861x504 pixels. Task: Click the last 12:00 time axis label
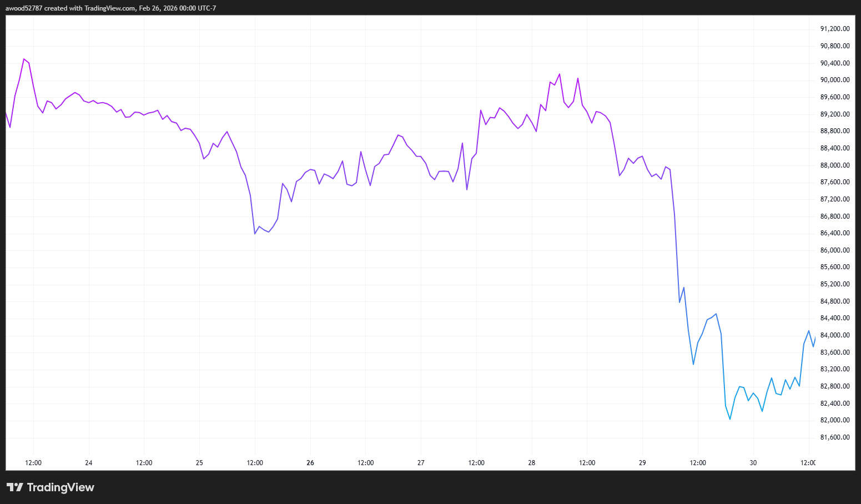coord(808,462)
